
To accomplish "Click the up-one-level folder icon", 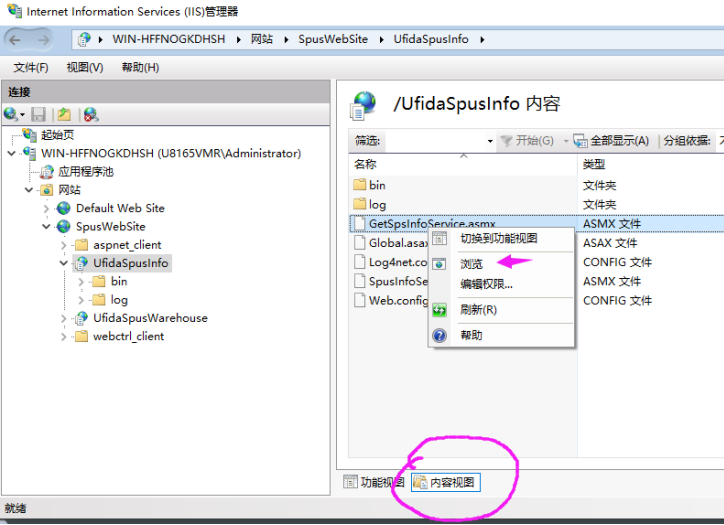I will (x=64, y=115).
